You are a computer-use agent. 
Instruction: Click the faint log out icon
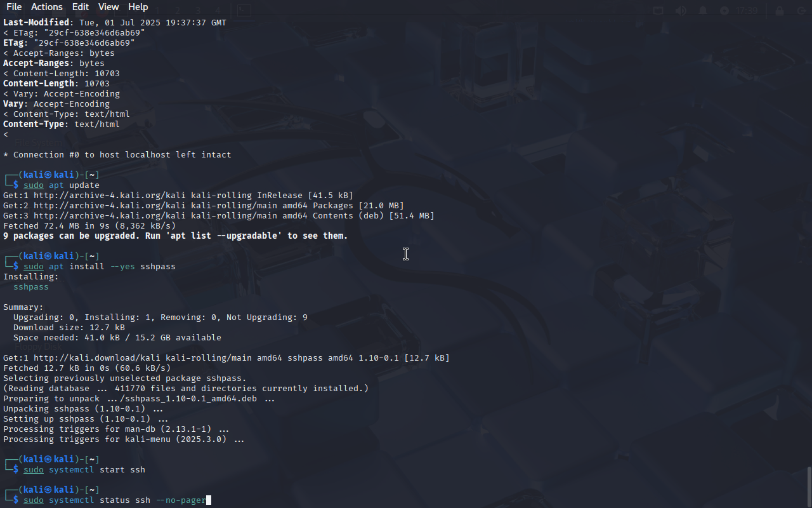pos(801,10)
